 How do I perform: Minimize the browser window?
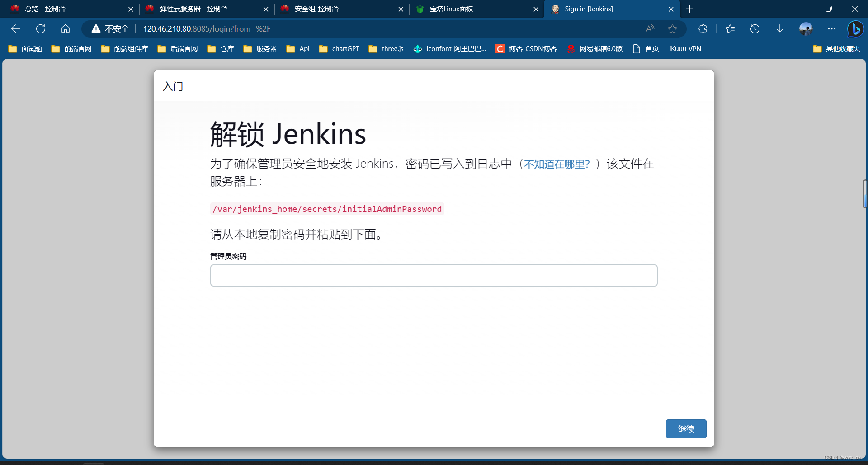tap(803, 9)
